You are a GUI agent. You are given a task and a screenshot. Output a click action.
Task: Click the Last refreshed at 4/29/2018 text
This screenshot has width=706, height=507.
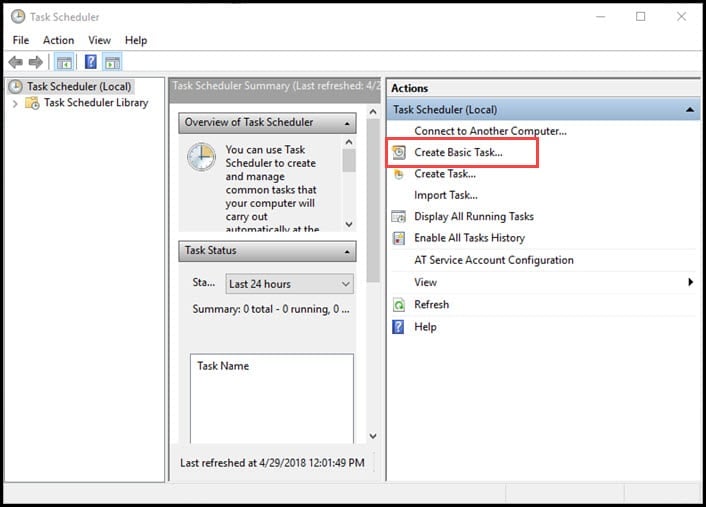(x=272, y=463)
